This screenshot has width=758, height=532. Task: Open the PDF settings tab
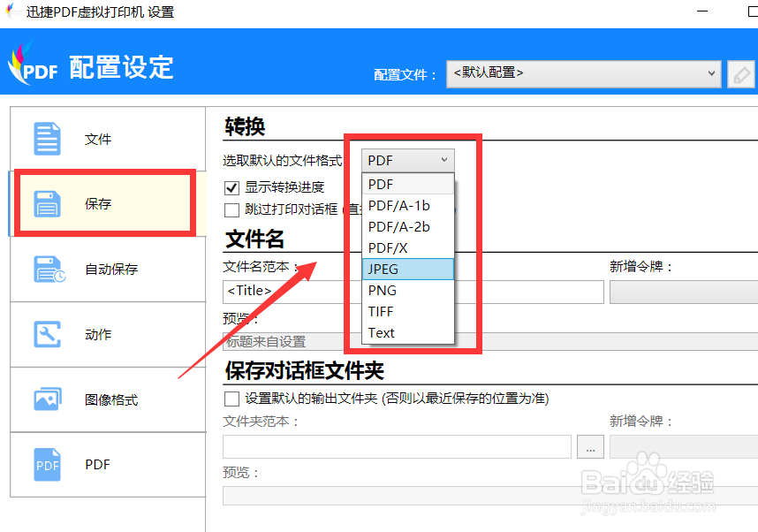click(x=108, y=464)
